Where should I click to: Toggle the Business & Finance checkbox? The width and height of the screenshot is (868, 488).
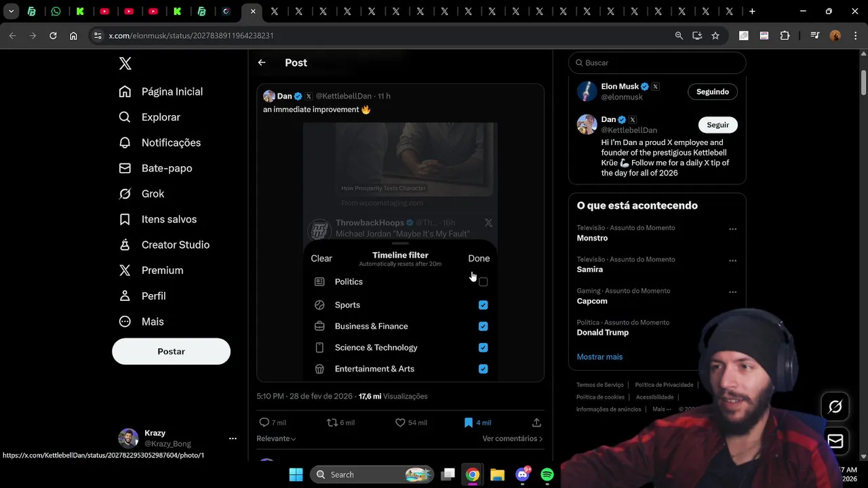point(483,326)
